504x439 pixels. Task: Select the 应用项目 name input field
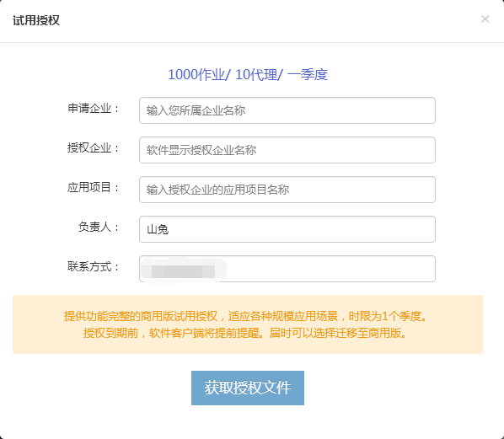coord(287,190)
